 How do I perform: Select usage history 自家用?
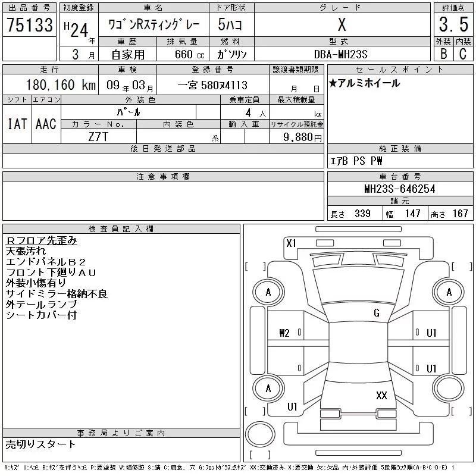tap(128, 55)
